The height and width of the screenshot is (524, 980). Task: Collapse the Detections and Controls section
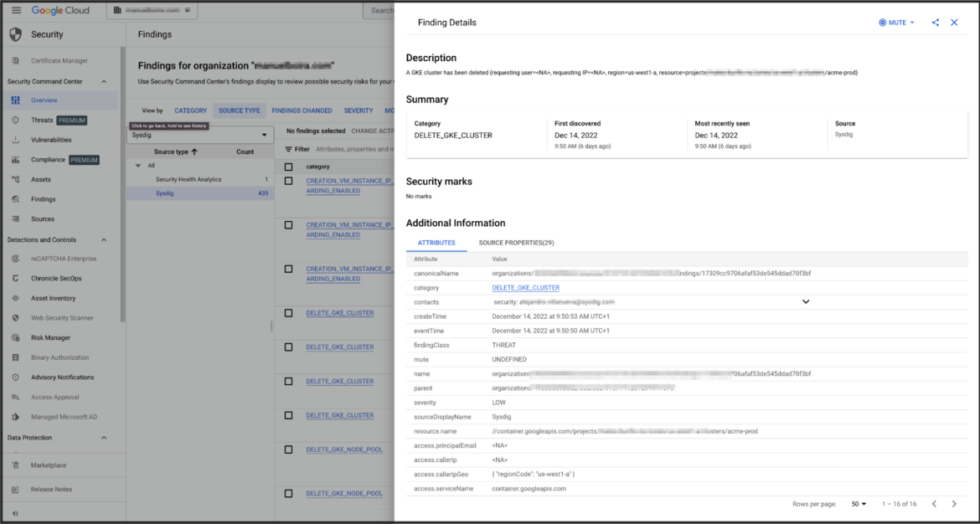pyautogui.click(x=104, y=240)
